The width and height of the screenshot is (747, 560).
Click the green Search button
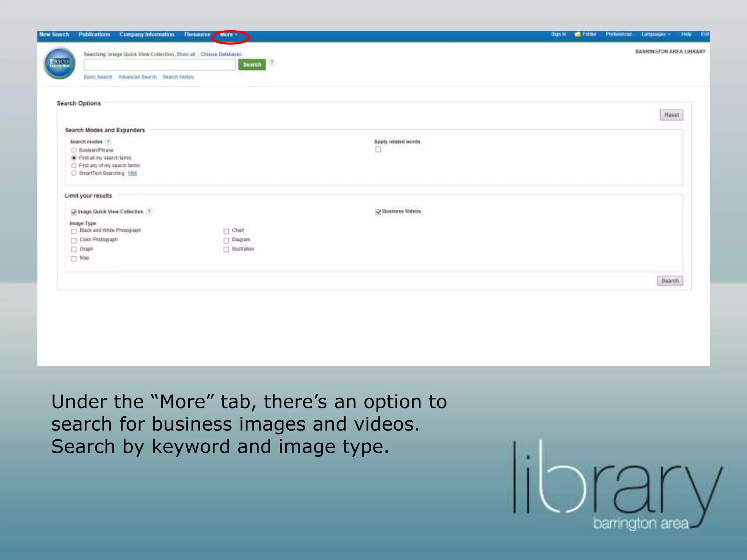[252, 65]
